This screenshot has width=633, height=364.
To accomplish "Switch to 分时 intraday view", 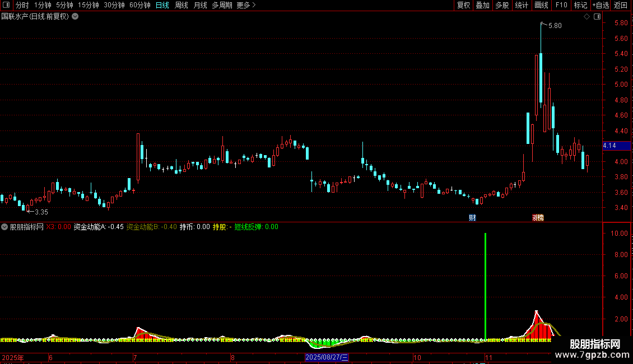I will click(22, 5).
